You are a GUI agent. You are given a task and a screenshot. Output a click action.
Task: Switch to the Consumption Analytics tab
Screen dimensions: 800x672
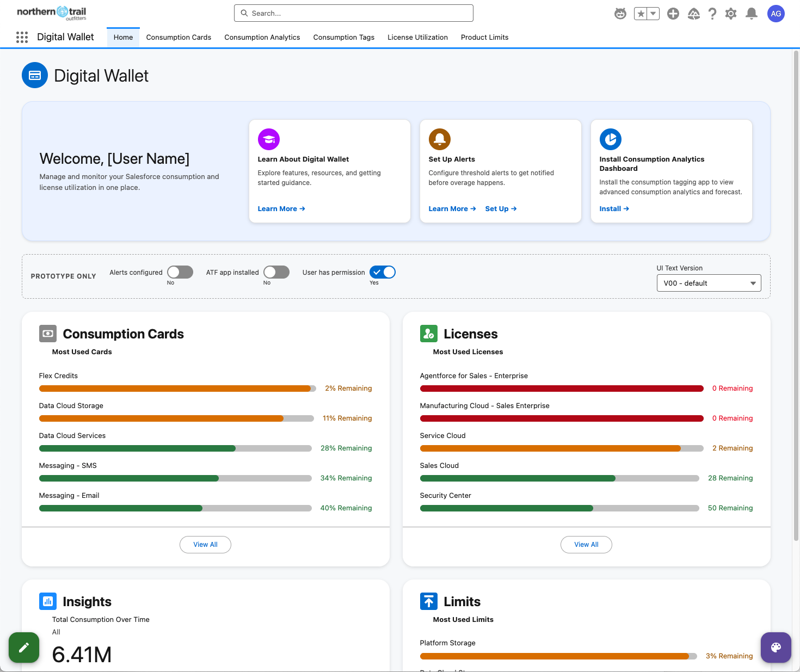pos(262,37)
